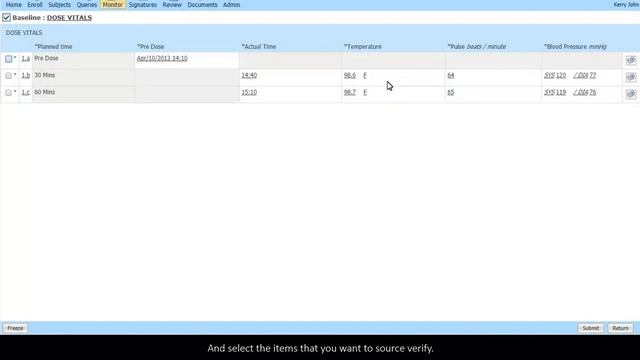Click the Blood Pressure mmHg header

tap(575, 47)
